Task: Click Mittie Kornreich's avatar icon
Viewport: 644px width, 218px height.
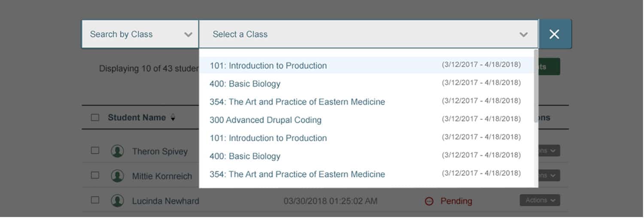Action: pyautogui.click(x=117, y=176)
